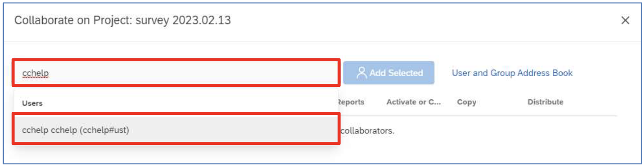
Task: Click the Copy column header
Action: click(x=467, y=102)
